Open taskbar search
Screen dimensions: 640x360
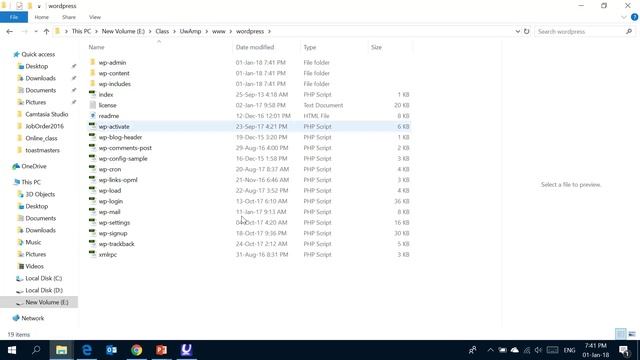click(x=36, y=350)
